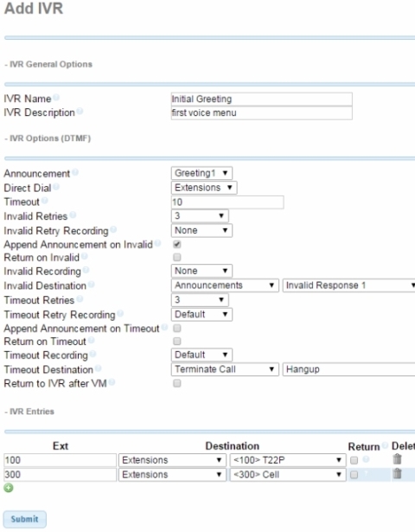Screen dimensions: 415x532
Task: Show help tooltip for IVR Name
Action: (56, 98)
